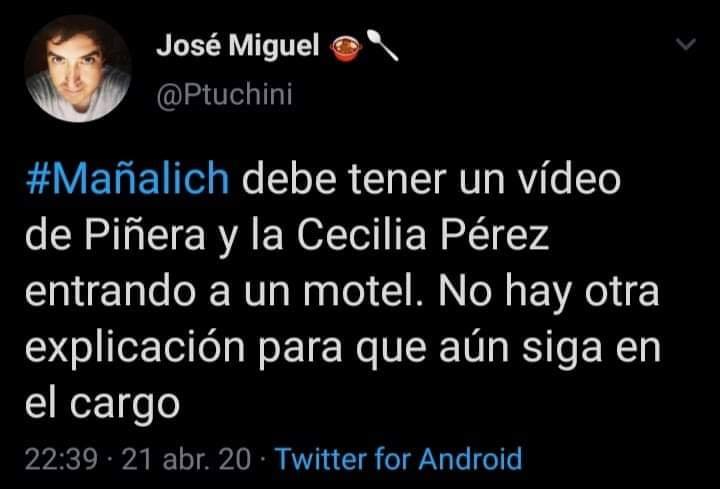720x489 pixels.
Task: Click the word 'Piñera' in the tweet
Action: pos(145,236)
